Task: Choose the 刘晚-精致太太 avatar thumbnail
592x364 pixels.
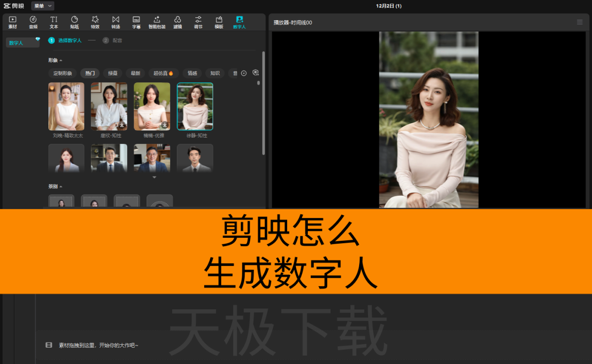Action: click(x=66, y=106)
